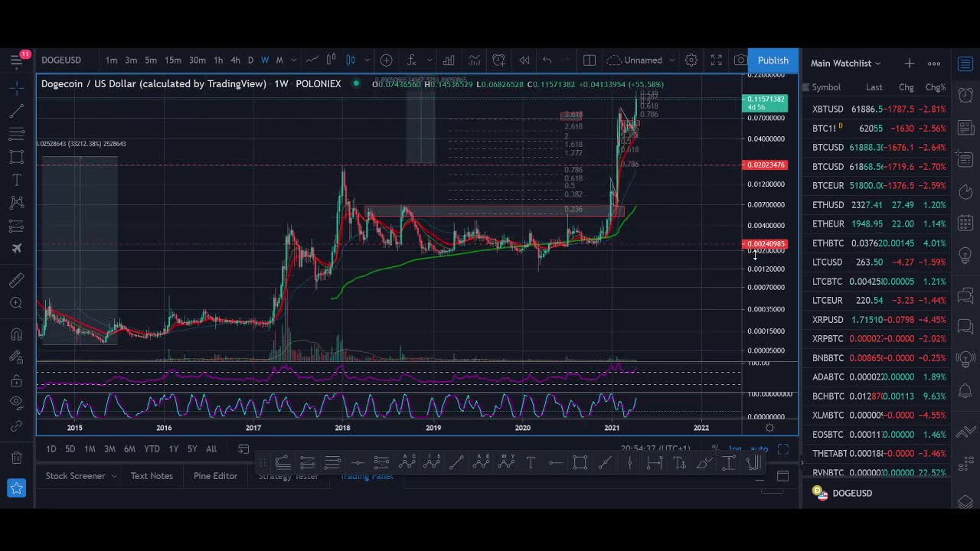Select the W weekly timeframe

click(x=265, y=60)
